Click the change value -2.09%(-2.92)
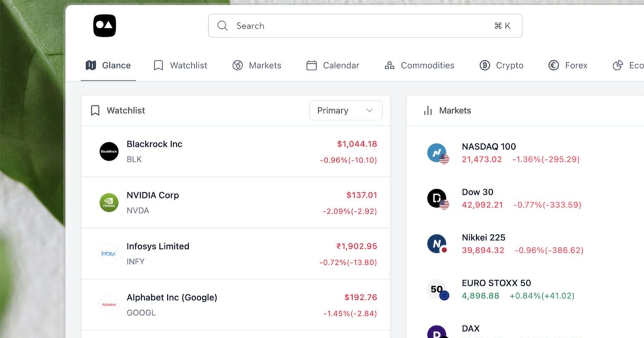Screen dimensions: 644x338 pos(350,211)
